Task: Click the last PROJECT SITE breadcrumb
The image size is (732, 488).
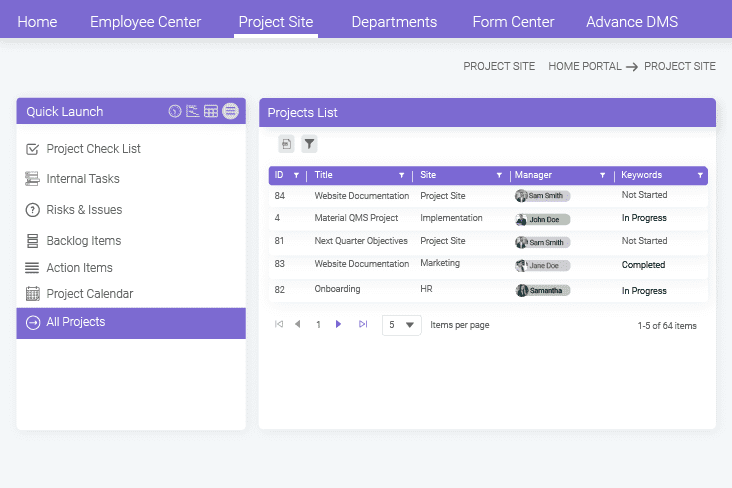Action: 680,66
